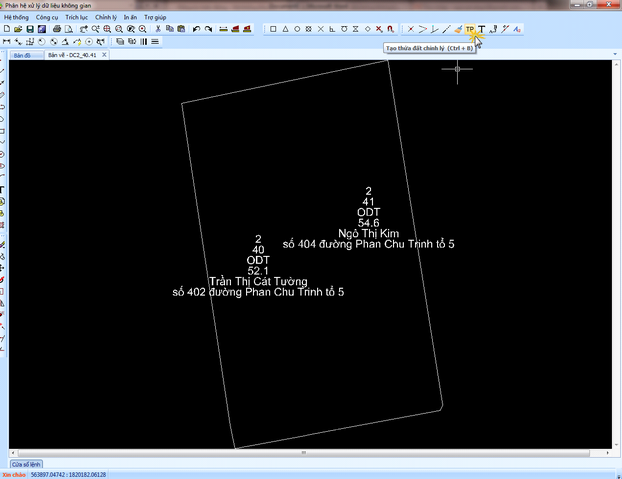
Task: Select the TP create parcel tool
Action: [470, 29]
